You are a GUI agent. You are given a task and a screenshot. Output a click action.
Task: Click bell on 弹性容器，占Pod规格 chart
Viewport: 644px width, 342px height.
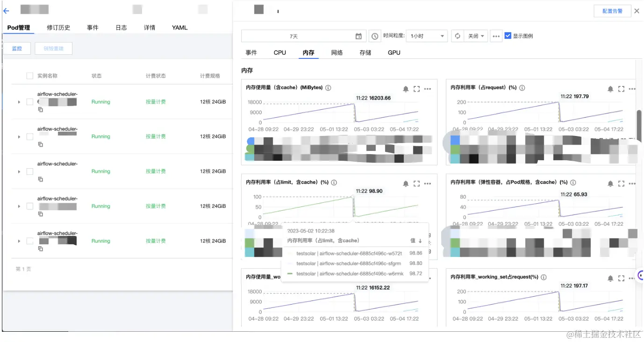pyautogui.click(x=610, y=184)
